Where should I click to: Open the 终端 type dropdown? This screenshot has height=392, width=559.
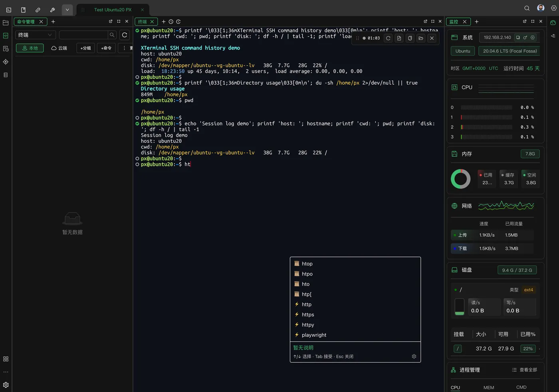(x=36, y=35)
